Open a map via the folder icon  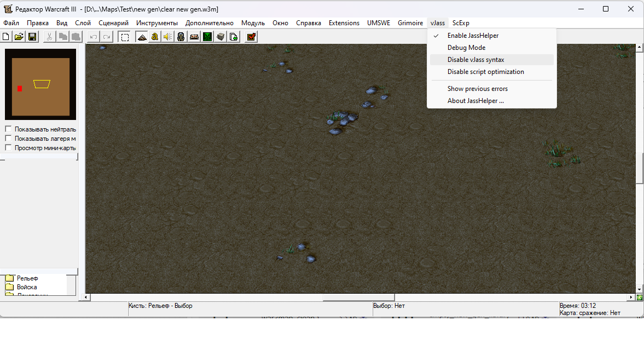coord(19,37)
